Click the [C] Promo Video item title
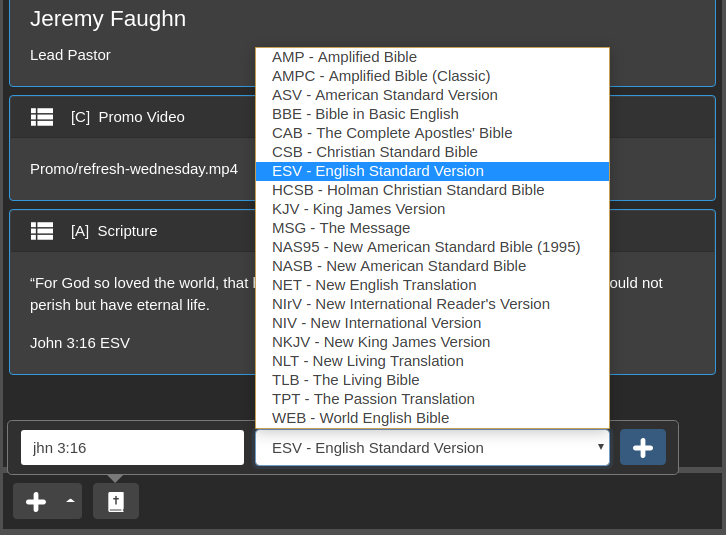This screenshot has width=726, height=535. coord(128,117)
